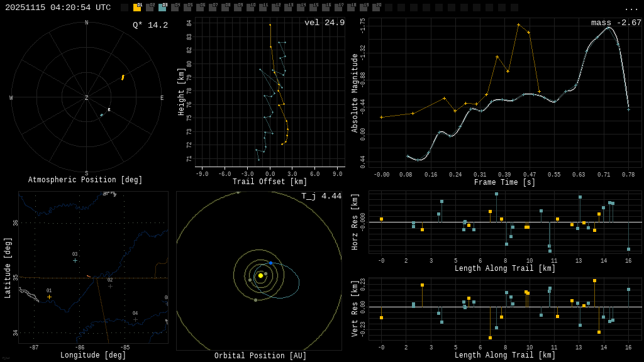The width and height of the screenshot is (644, 362).
Task: Toggle station 02 indicator square
Action: tap(150, 8)
